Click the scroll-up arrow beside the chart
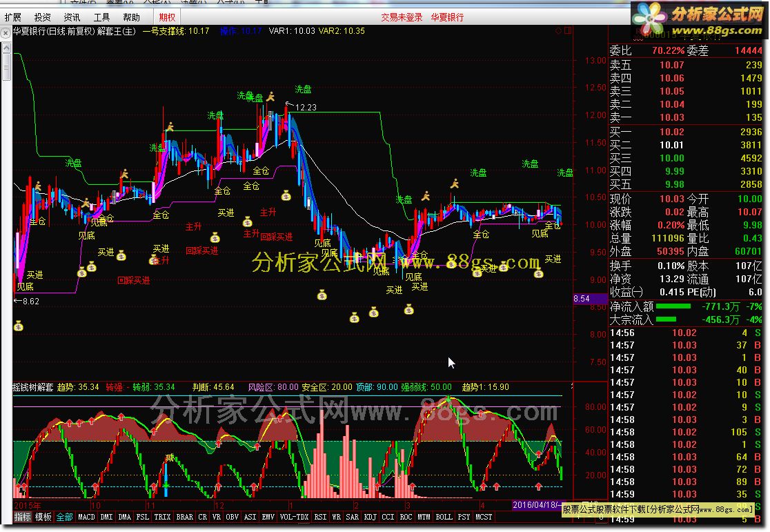The image size is (770, 532). tap(6, 48)
